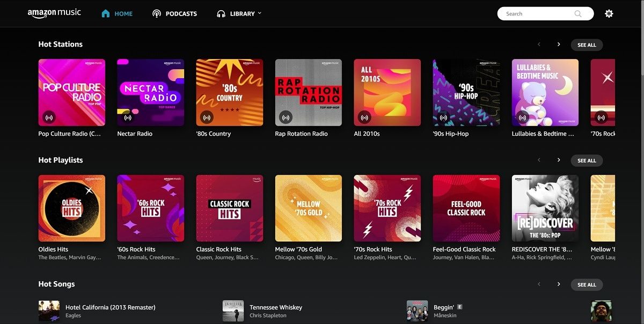Click SEE ALL for Hot Stations
Screen dimensions: 644x324
click(587, 45)
